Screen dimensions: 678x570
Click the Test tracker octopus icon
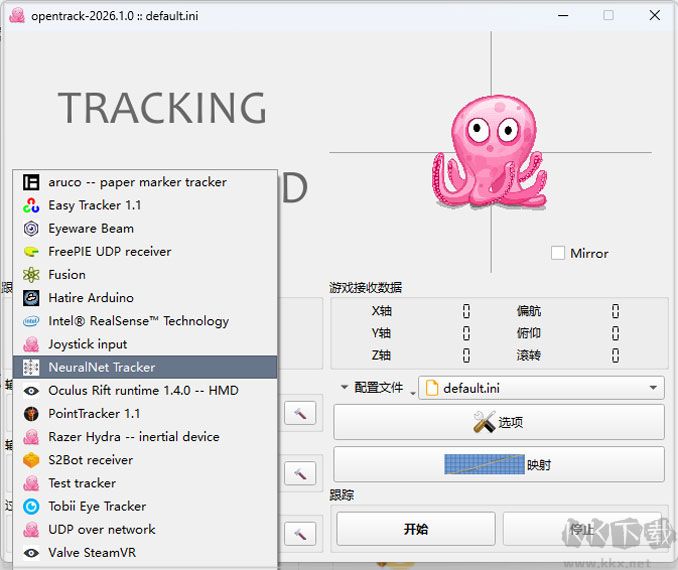(31, 483)
